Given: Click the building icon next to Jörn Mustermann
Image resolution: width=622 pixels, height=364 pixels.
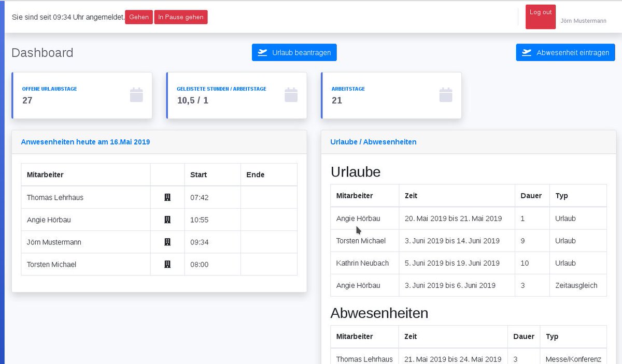Looking at the screenshot, I should tap(167, 242).
